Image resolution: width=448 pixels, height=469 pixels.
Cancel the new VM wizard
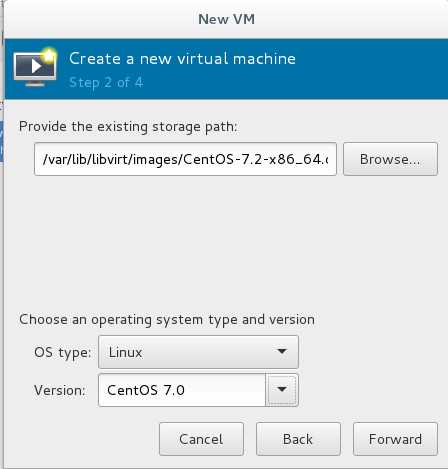pos(201,439)
